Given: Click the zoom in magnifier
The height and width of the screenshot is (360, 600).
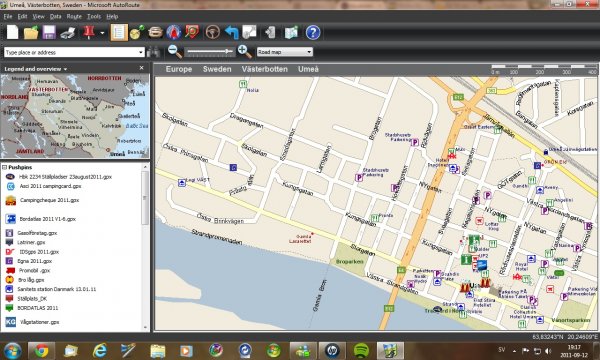Looking at the screenshot, I should (x=245, y=52).
